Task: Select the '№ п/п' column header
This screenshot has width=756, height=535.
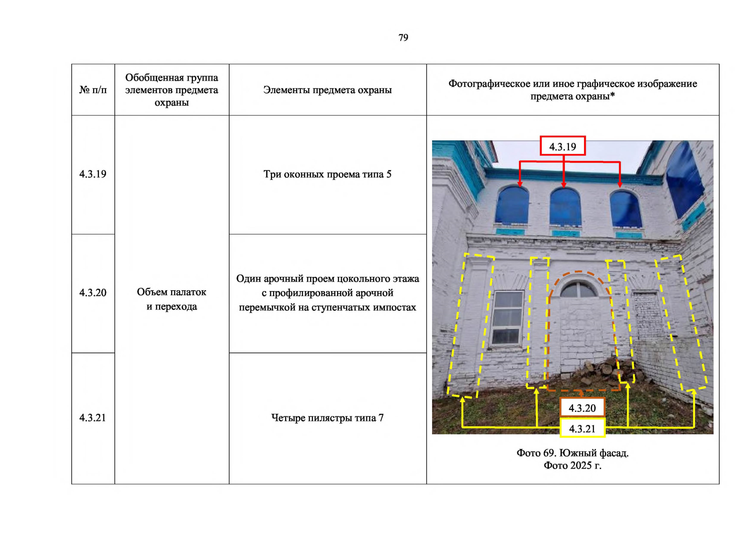Action: click(x=93, y=90)
